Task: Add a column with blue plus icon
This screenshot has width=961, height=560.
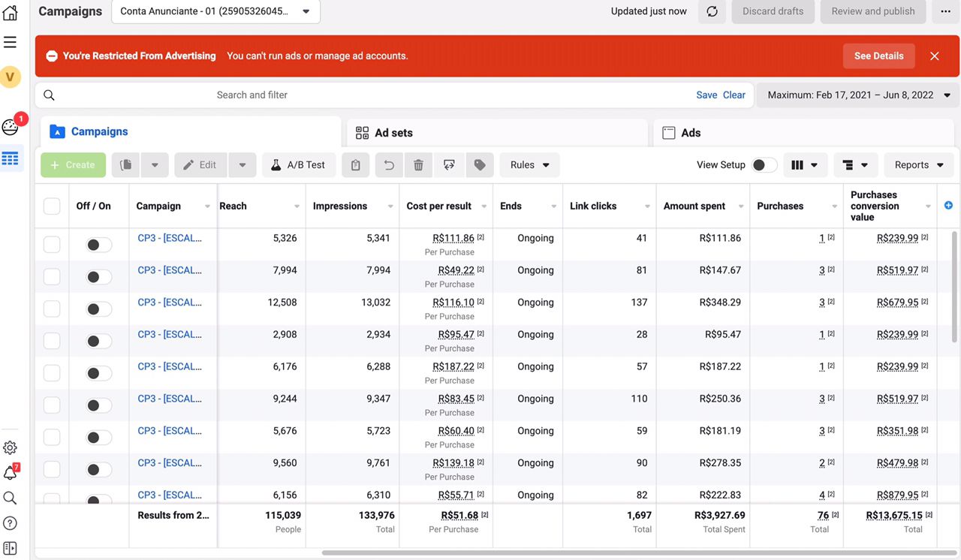Action: [x=948, y=206]
